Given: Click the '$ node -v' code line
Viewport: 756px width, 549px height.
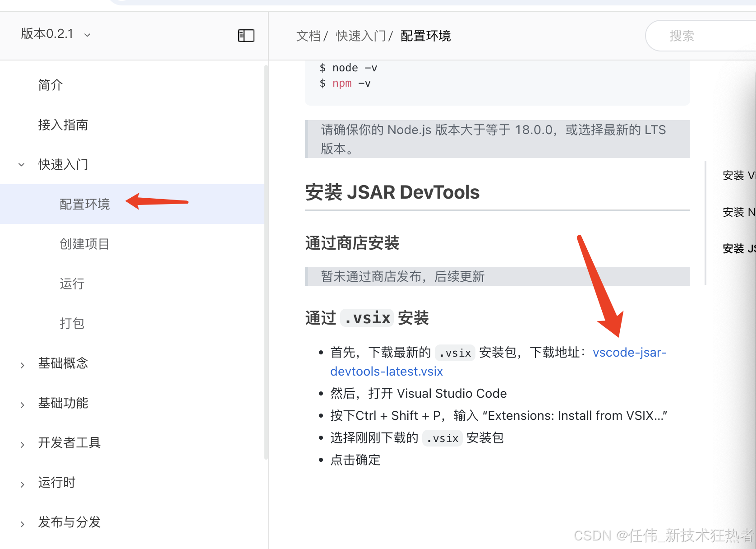Looking at the screenshot, I should click(x=348, y=68).
